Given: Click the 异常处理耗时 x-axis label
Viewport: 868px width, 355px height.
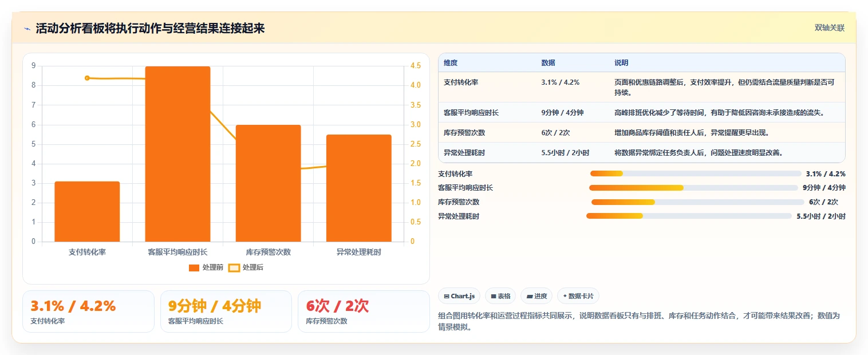Looking at the screenshot, I should coord(359,252).
